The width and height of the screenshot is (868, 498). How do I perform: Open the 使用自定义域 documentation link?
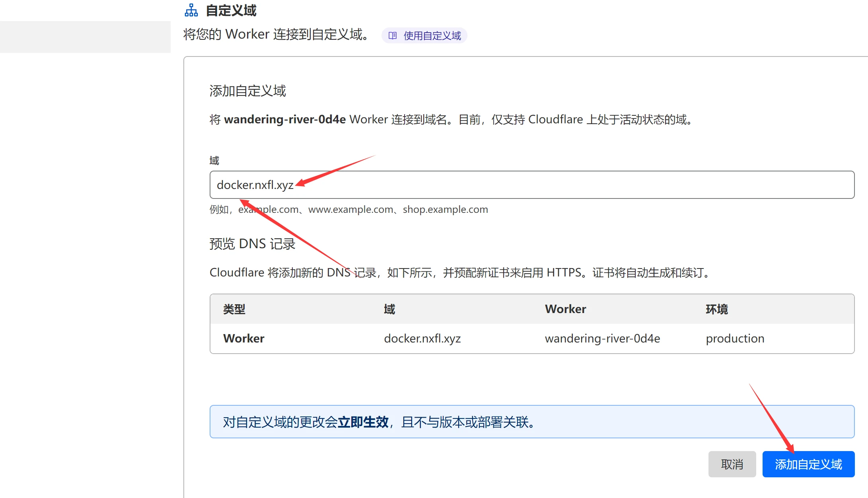(424, 36)
